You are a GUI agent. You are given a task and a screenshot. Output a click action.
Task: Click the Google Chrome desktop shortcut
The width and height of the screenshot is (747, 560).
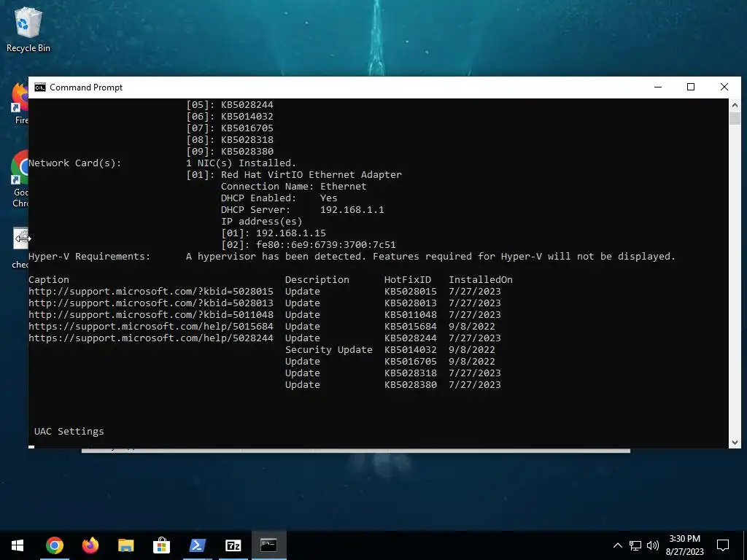click(x=20, y=179)
